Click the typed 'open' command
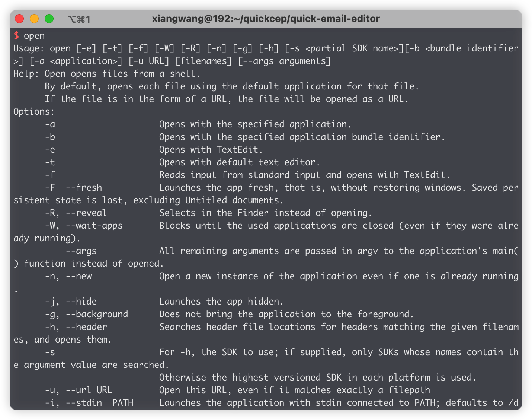Screen dimensions: 532x420 tap(34, 36)
